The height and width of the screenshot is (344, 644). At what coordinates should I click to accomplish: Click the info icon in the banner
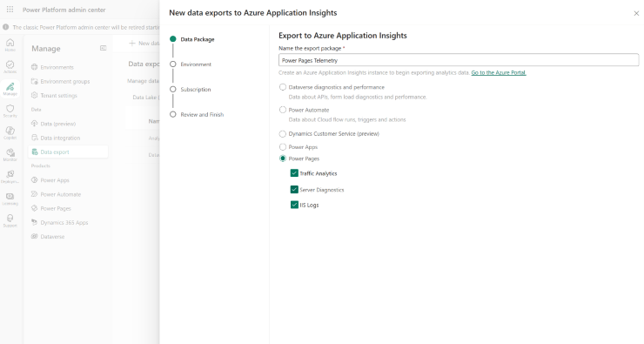click(x=6, y=27)
